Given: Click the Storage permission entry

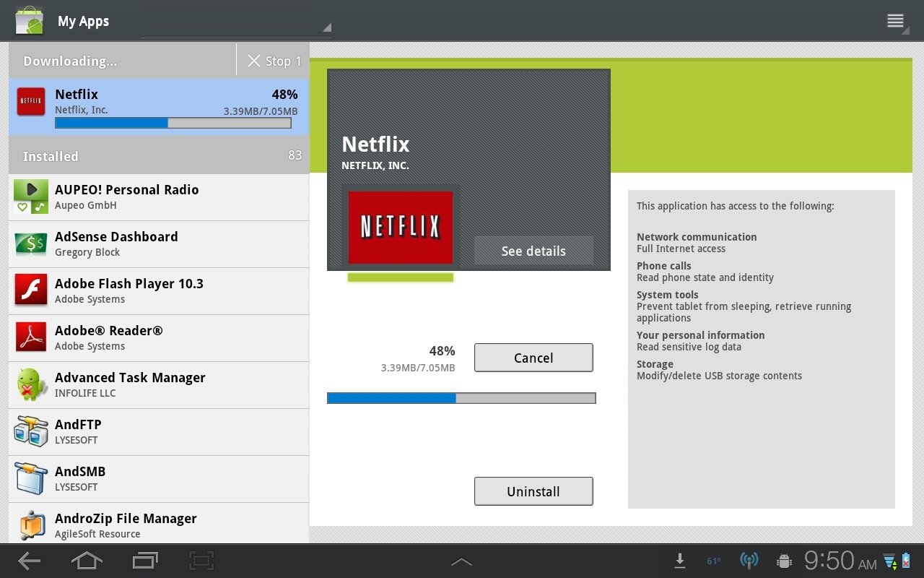Looking at the screenshot, I should pyautogui.click(x=719, y=369).
